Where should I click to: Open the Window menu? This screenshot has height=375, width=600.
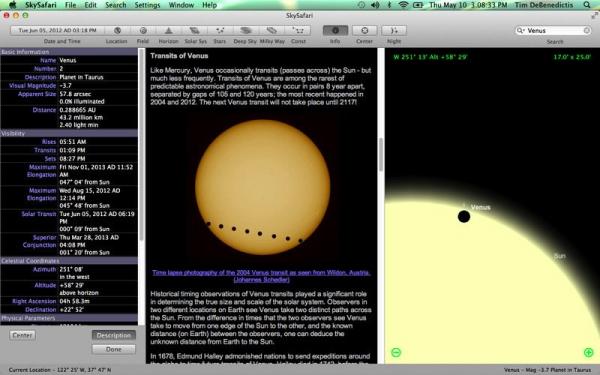(181, 5)
